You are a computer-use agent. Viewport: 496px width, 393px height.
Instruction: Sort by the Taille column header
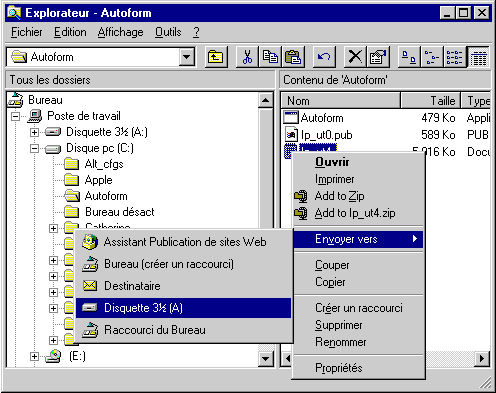tap(431, 101)
